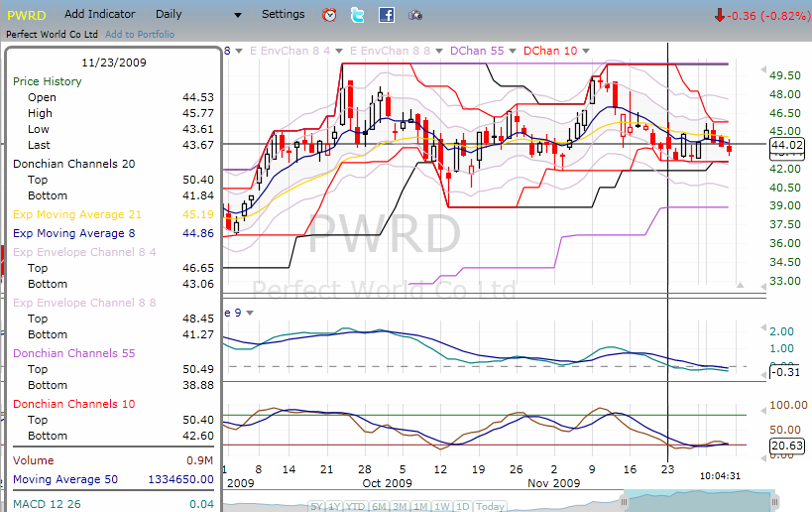This screenshot has height=512, width=812.
Task: Click the Exp Moving Average 21 label
Action: tap(77, 214)
